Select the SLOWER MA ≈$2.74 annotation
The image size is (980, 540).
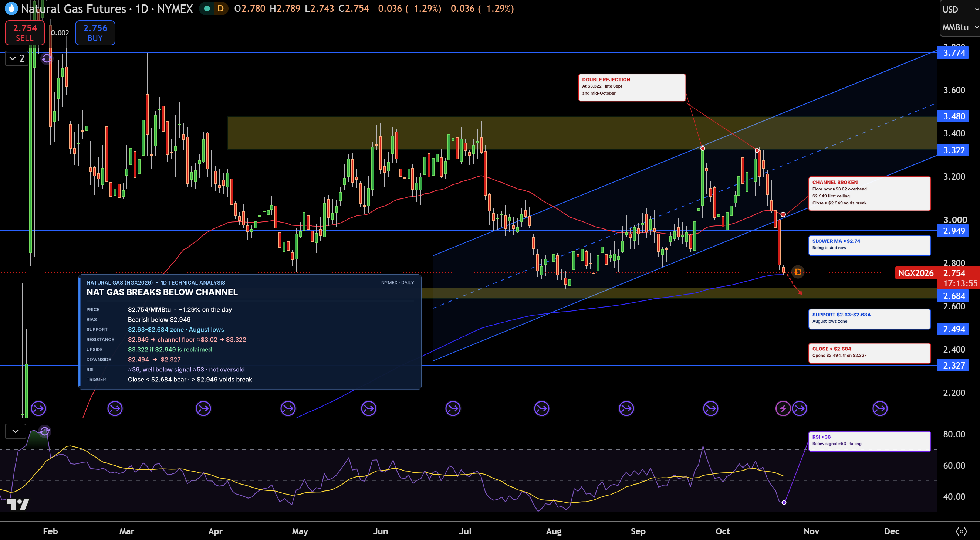click(869, 245)
